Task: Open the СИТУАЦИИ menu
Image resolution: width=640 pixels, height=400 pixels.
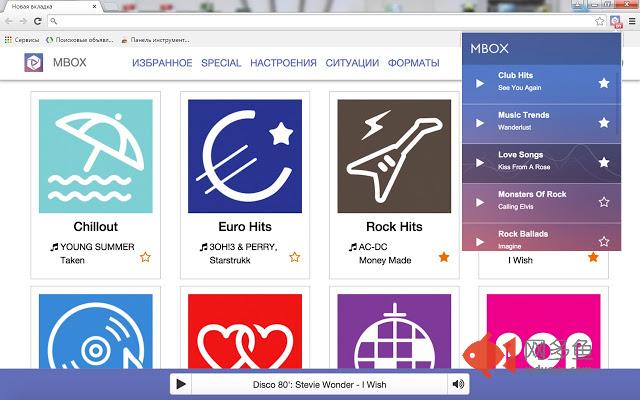Action: 352,63
